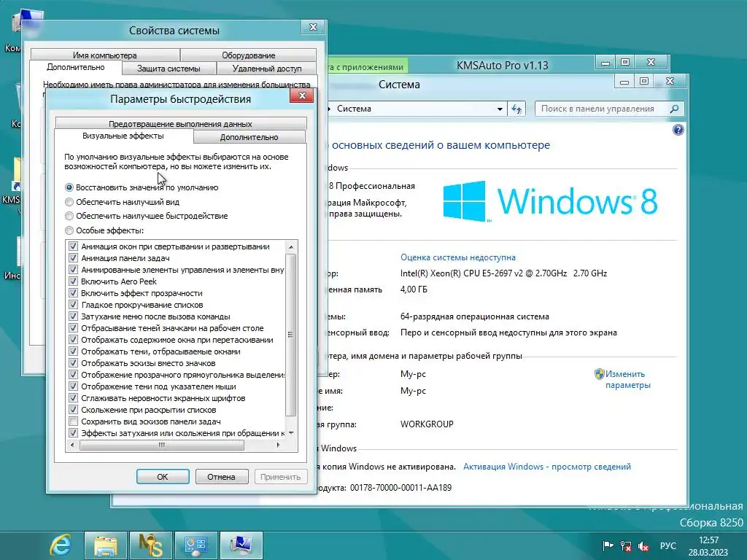Viewport: 747px width, 560px height.
Task: Click the shield icon next to Изменить параметры
Action: 600,374
